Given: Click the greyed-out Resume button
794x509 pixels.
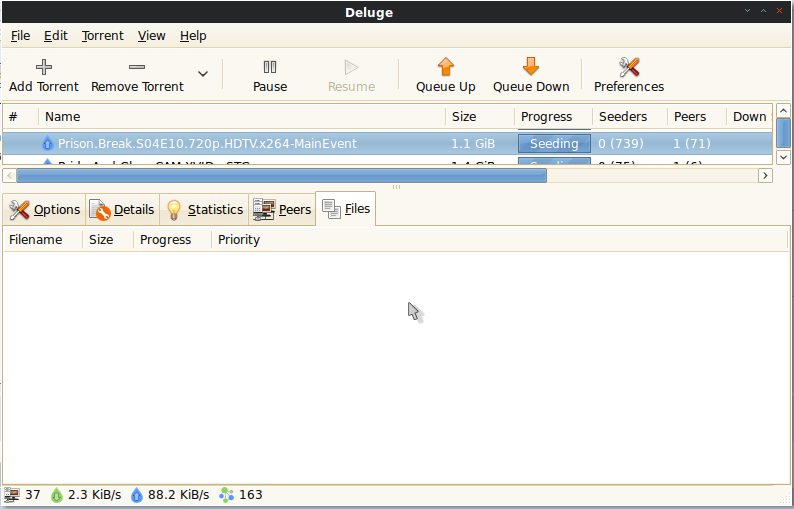Looking at the screenshot, I should 351,76.
